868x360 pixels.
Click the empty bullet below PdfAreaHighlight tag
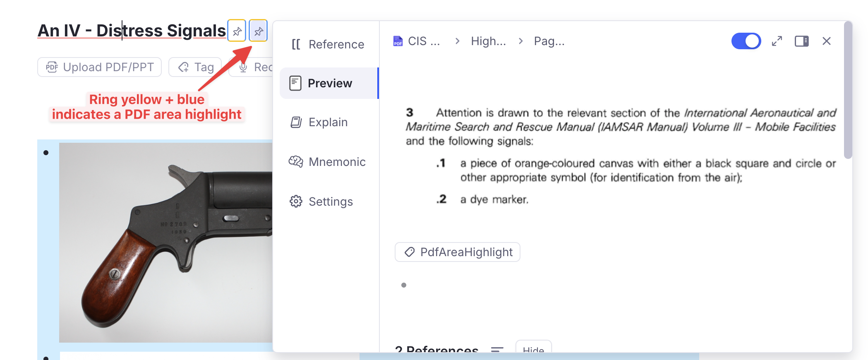click(x=404, y=285)
